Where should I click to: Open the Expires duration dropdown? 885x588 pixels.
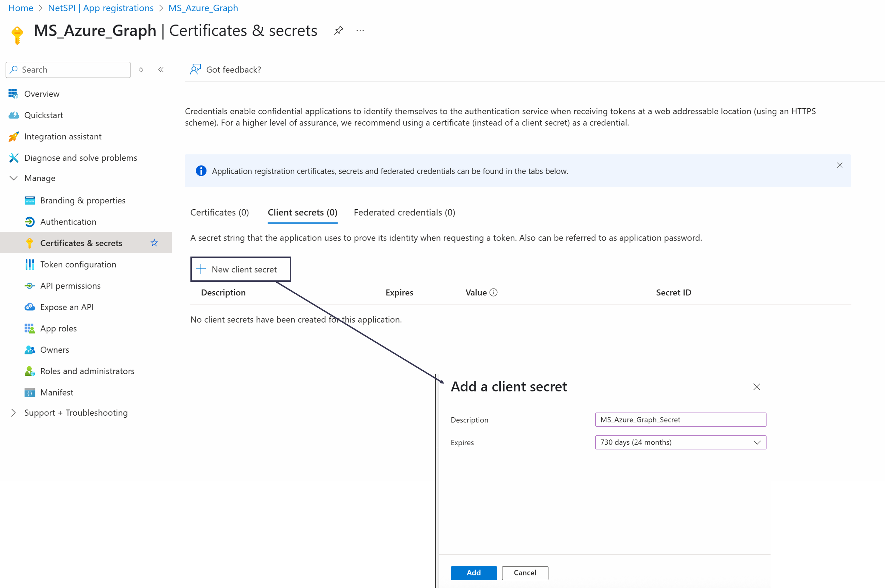click(x=680, y=443)
